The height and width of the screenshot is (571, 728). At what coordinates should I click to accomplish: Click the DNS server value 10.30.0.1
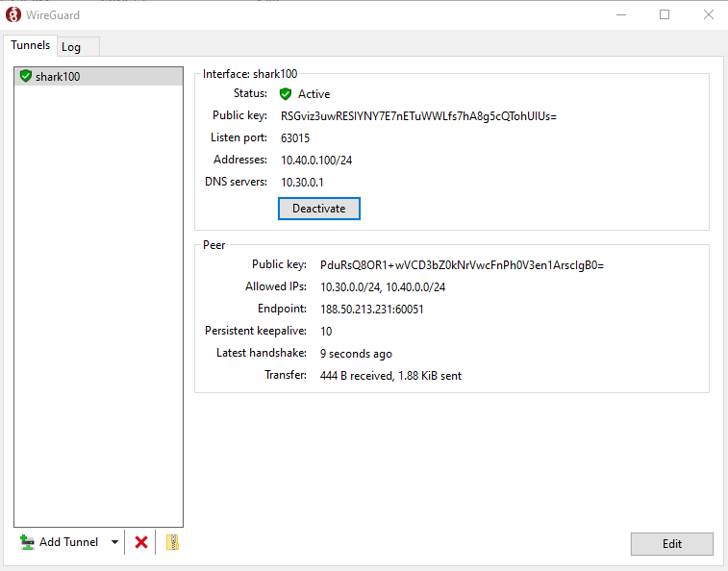(302, 183)
